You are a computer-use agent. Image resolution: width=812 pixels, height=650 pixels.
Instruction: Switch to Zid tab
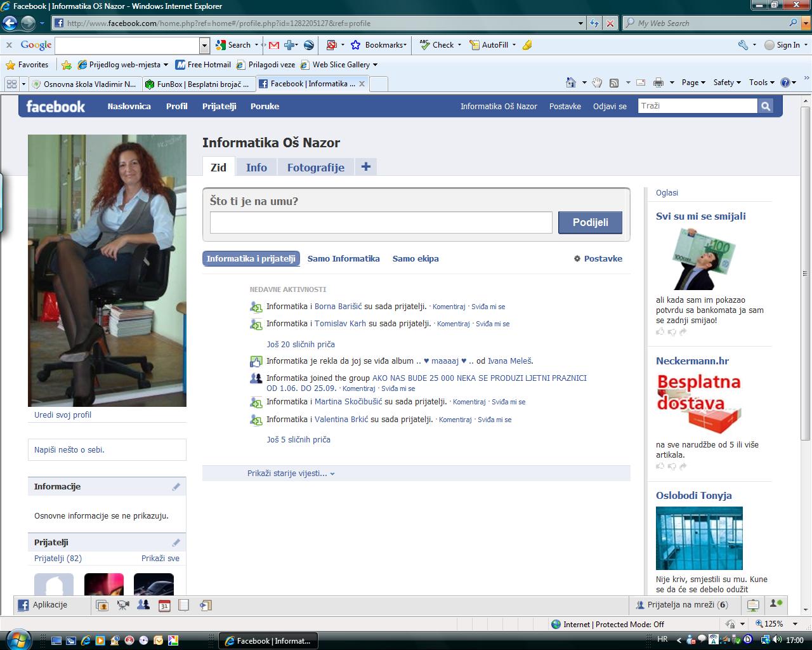218,167
